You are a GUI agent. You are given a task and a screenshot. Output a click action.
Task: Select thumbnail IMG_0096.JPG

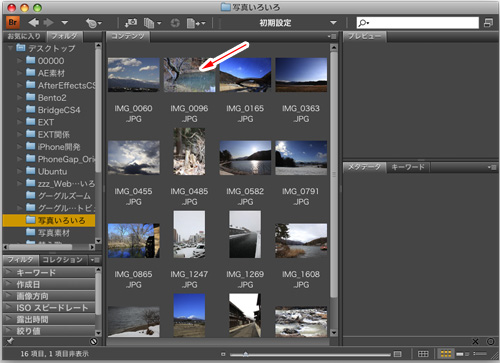pyautogui.click(x=189, y=75)
